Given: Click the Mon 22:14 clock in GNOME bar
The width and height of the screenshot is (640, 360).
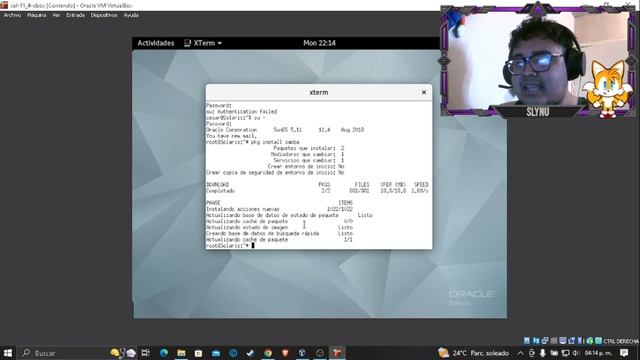Looking at the screenshot, I should [x=319, y=43].
